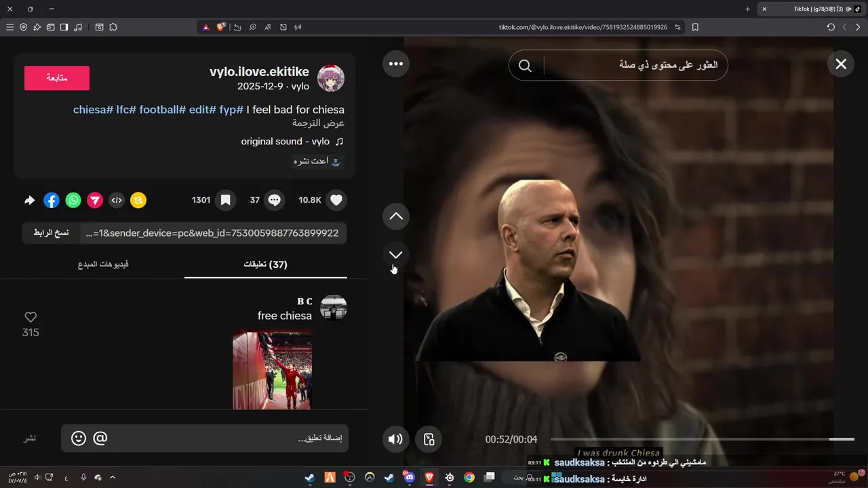Screen dimensions: 868x488
Task: Open image in 'free chiesa' comment
Action: click(273, 369)
